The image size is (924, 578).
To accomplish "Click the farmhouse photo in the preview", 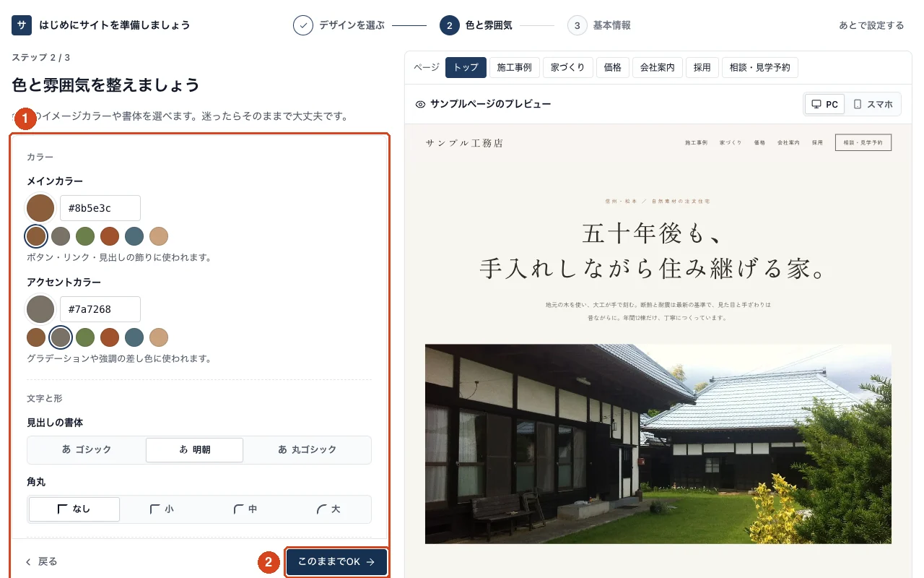I will pos(658,444).
